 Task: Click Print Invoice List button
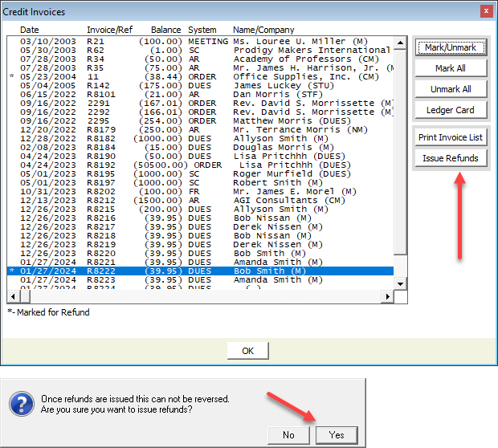coord(450,137)
